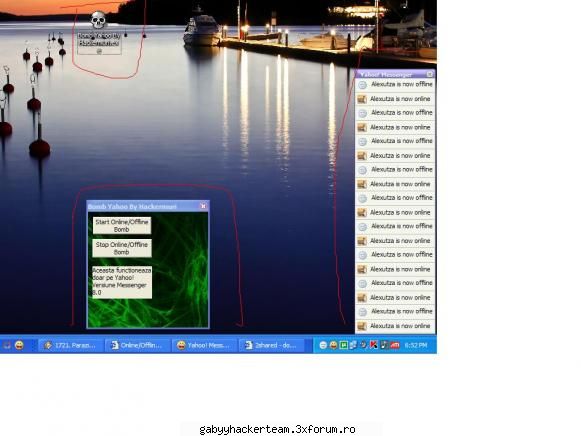
Task: Click Stop Online/Offline Bomb button
Action: [x=122, y=248]
